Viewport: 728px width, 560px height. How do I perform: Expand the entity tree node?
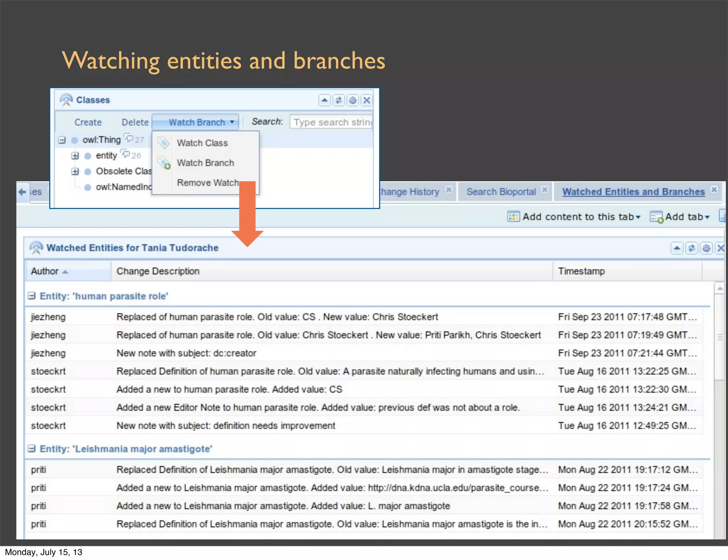(x=75, y=156)
